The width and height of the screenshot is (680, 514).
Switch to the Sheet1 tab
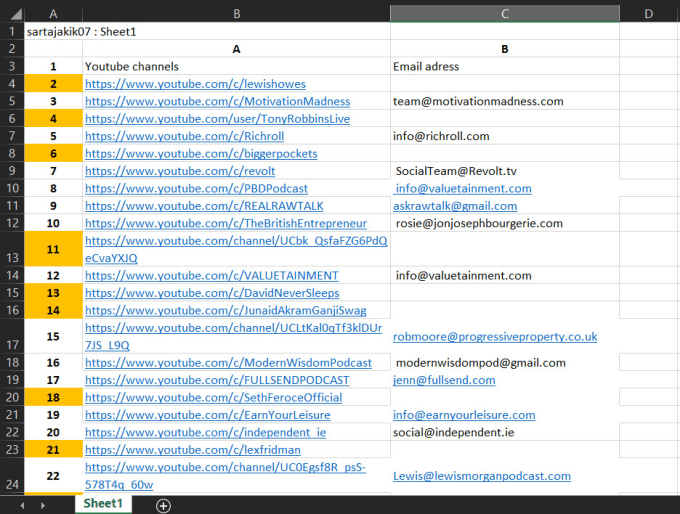[103, 504]
